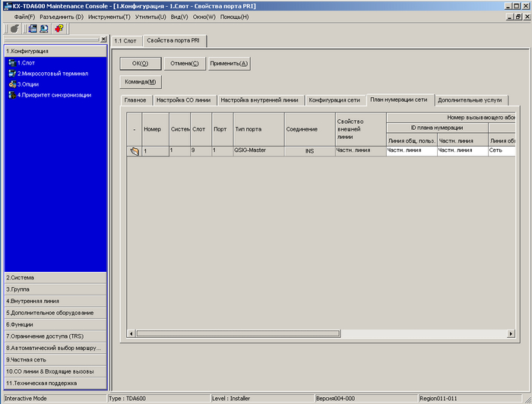The width and height of the screenshot is (532, 404).
Task: Click the INS connection status cell
Action: 309,151
